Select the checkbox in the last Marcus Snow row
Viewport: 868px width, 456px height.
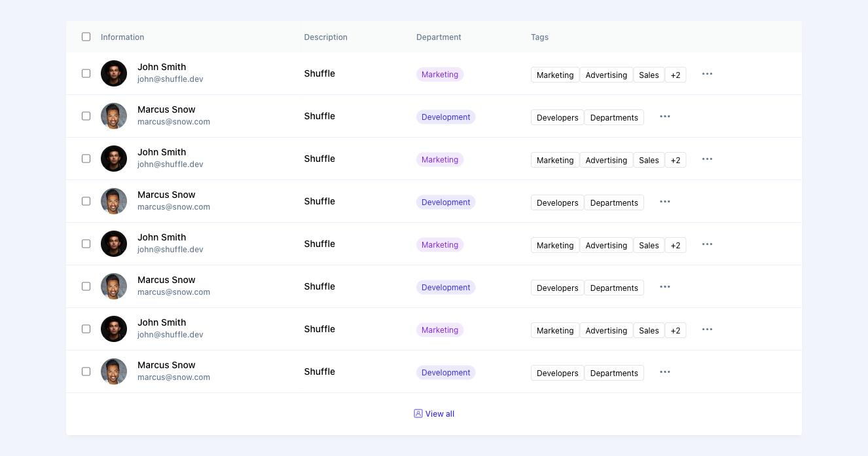[x=86, y=371]
